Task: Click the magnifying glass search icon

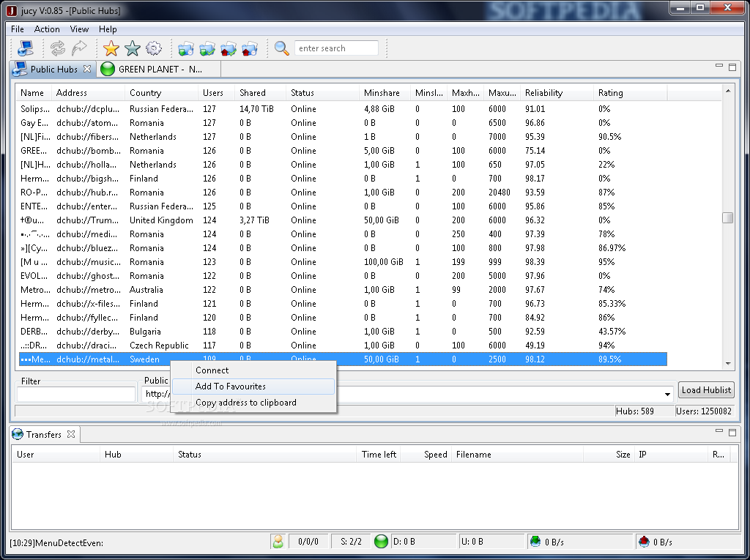Action: point(282,48)
